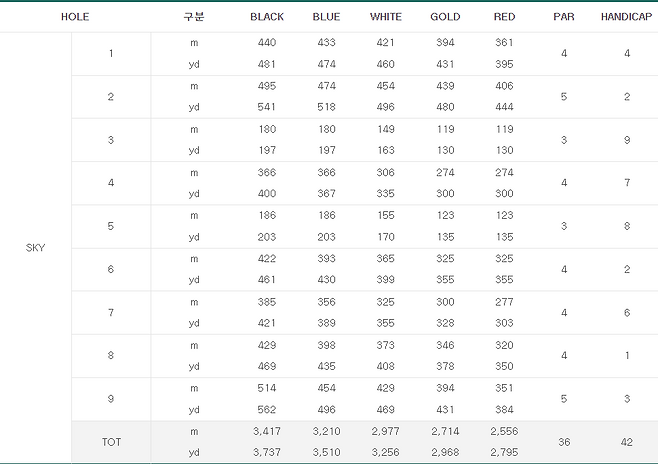Select WHITE total meters 2,977

point(386,431)
